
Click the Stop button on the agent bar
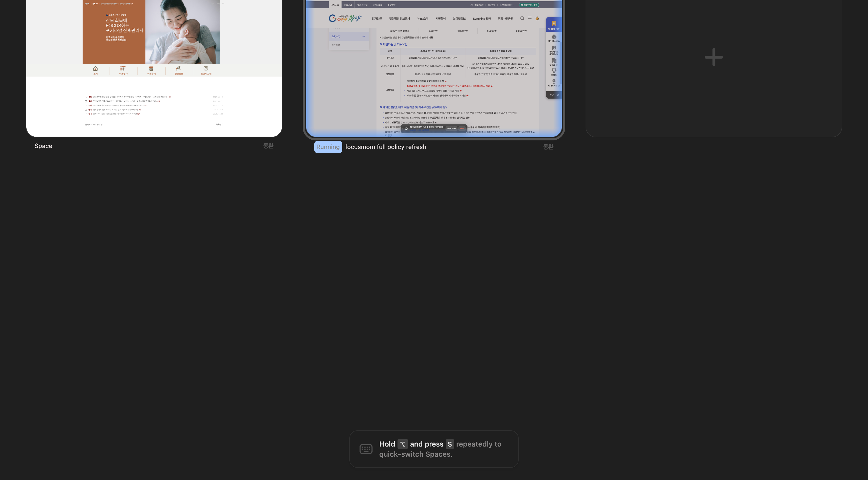point(462,128)
